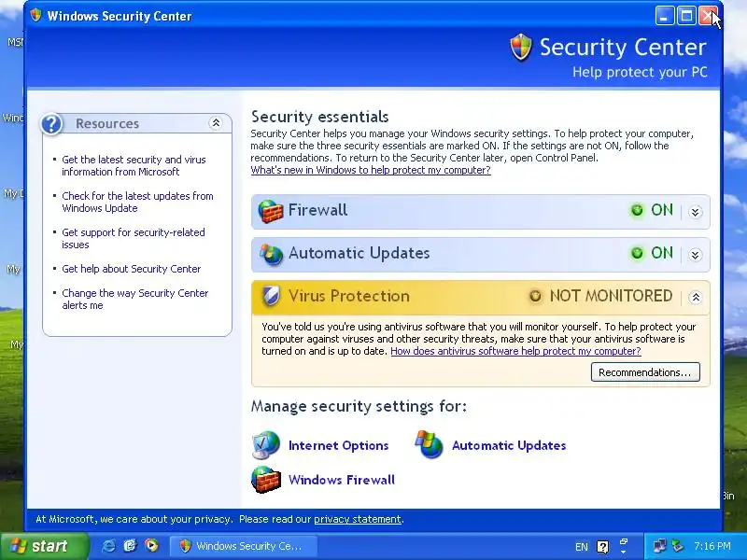This screenshot has width=747, height=560.
Task: Click the Virus Protection header label
Action: [348, 296]
